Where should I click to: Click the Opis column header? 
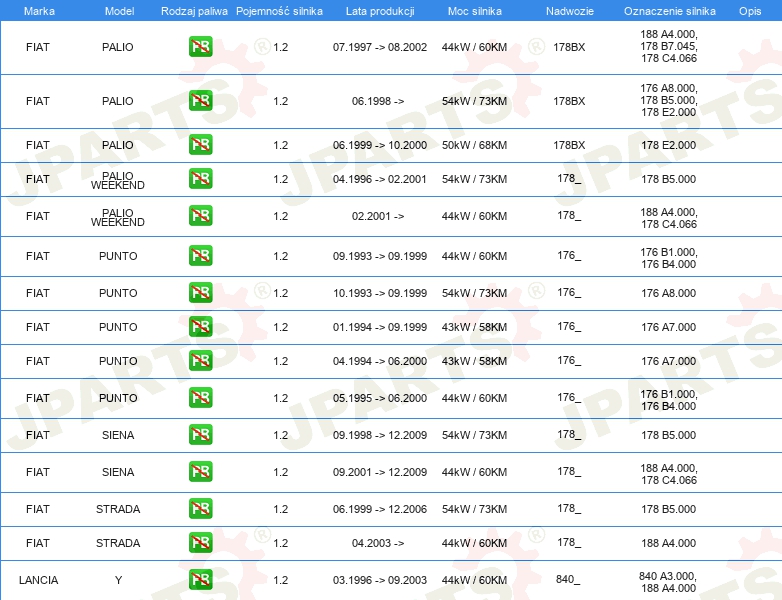click(750, 11)
